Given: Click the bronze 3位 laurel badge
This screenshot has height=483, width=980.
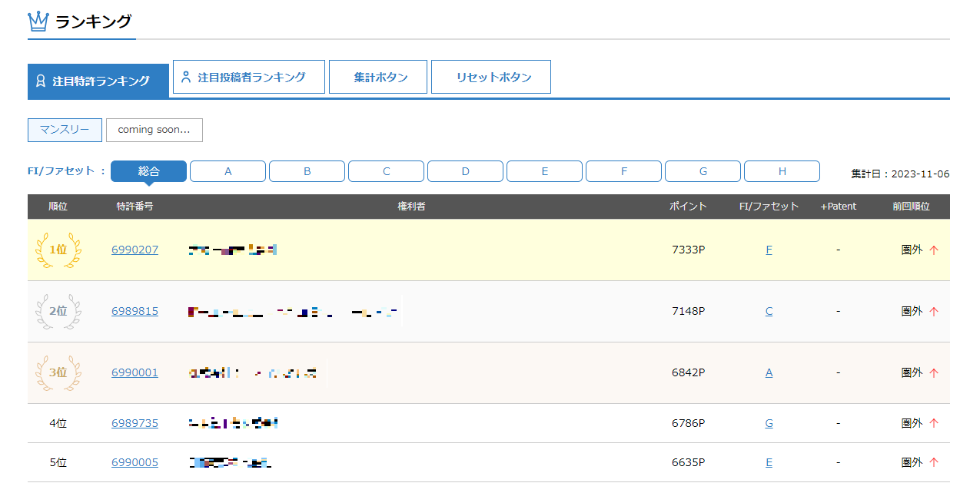Looking at the screenshot, I should (58, 372).
